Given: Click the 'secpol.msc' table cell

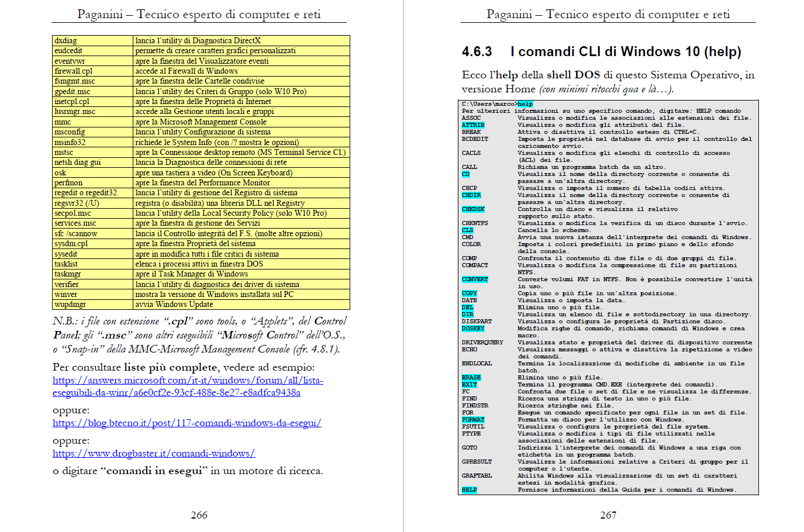Looking at the screenshot, I should coord(93,213).
